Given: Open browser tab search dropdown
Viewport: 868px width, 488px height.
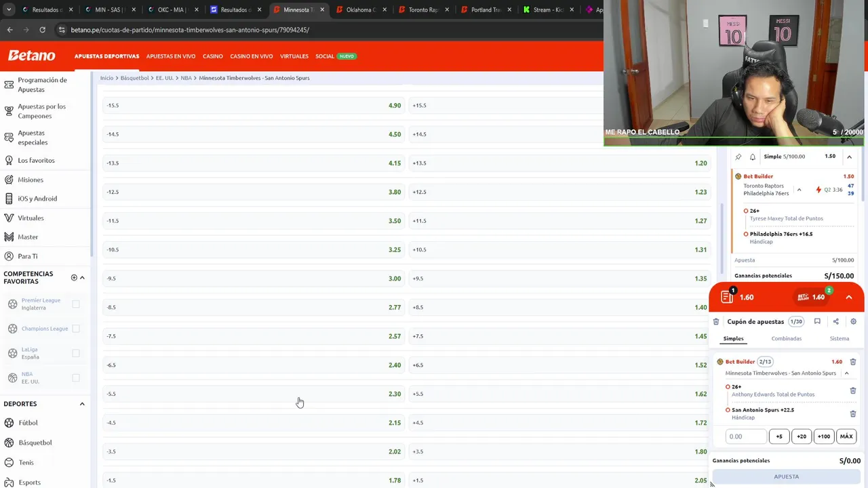Looking at the screenshot, I should pyautogui.click(x=9, y=9).
